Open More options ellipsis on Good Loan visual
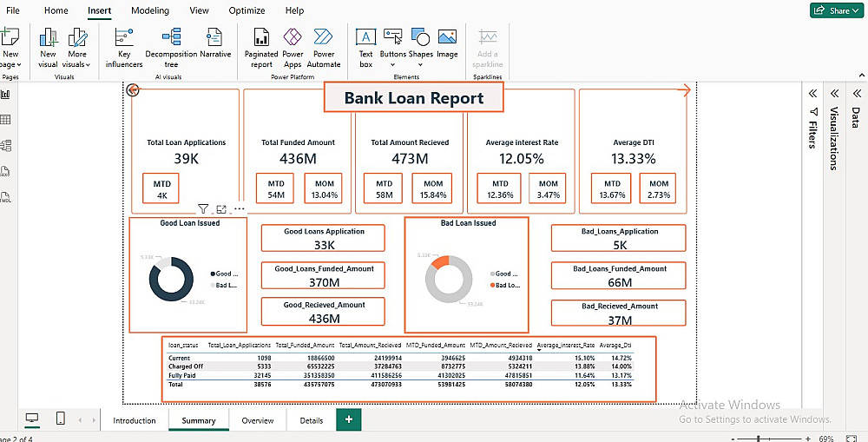868x442 pixels. coord(240,208)
